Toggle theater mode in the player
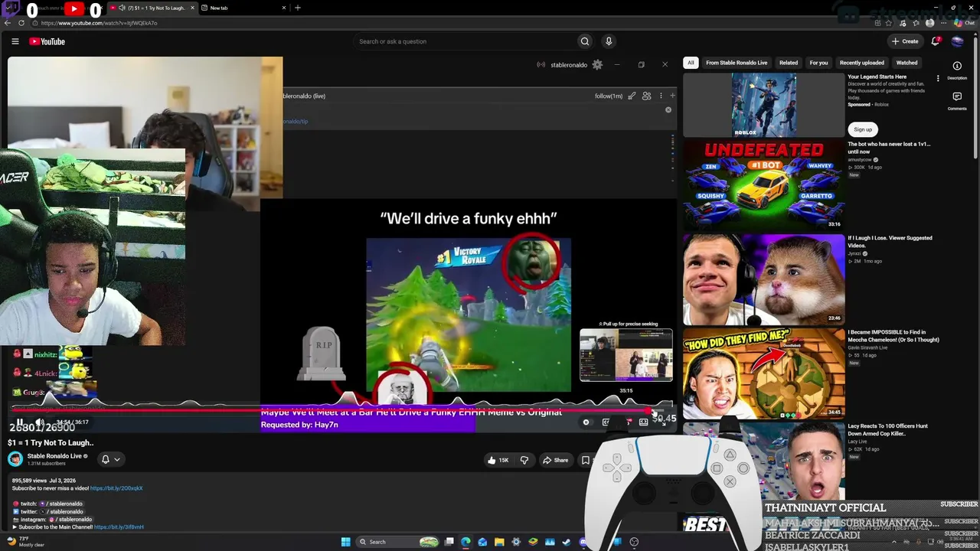 (x=644, y=422)
